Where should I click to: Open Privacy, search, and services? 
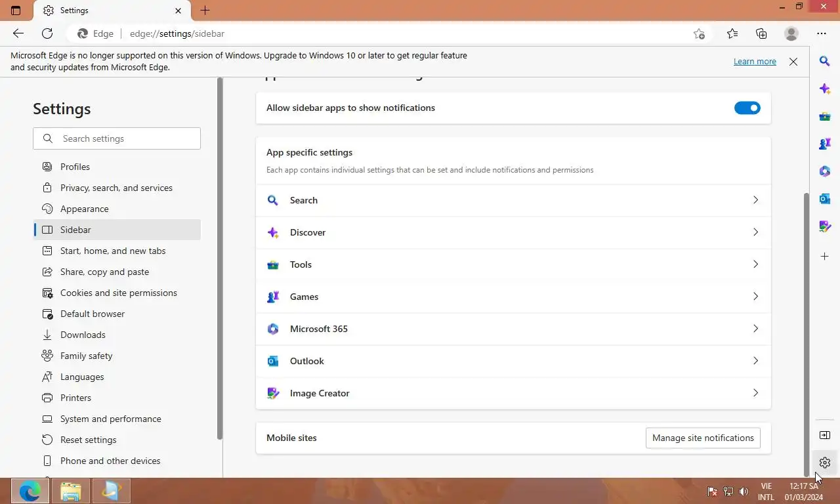(117, 188)
